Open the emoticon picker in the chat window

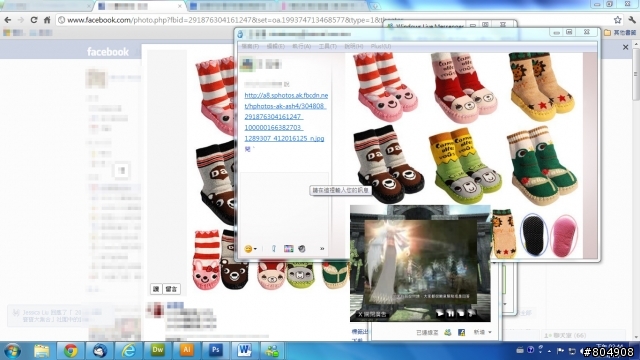[248, 249]
